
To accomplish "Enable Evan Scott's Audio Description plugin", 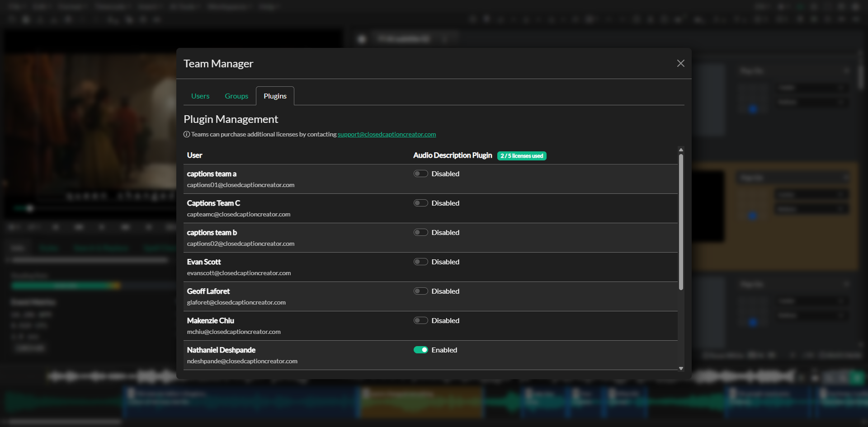I will 420,261.
